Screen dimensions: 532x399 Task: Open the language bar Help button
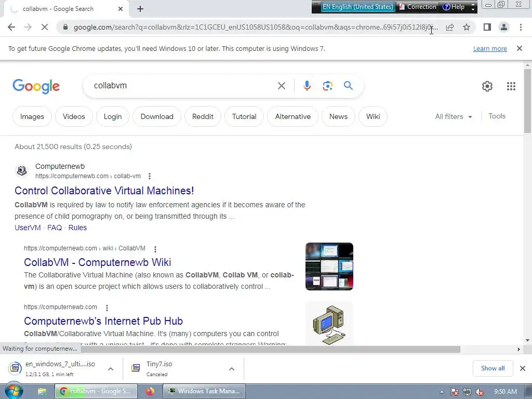point(454,7)
